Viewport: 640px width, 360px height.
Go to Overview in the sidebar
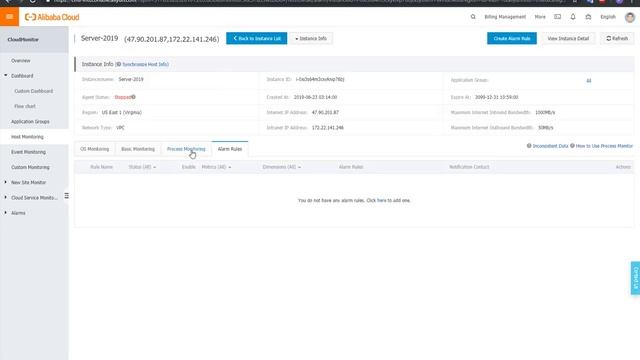point(21,60)
